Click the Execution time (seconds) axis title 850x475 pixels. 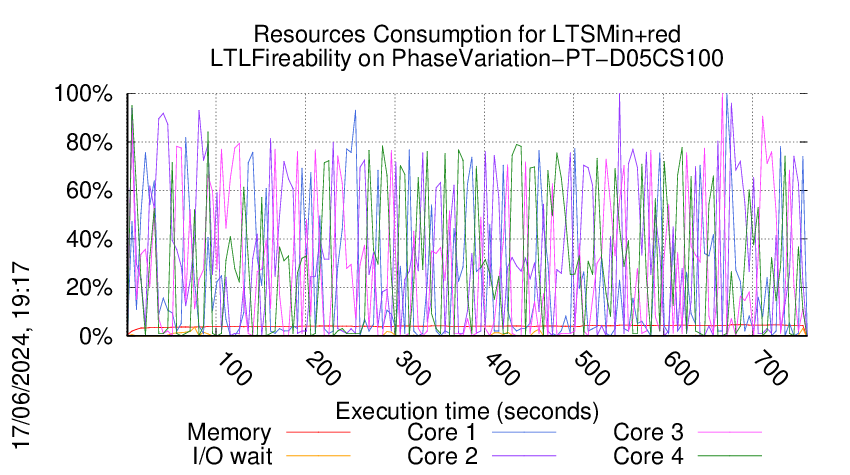(x=467, y=411)
